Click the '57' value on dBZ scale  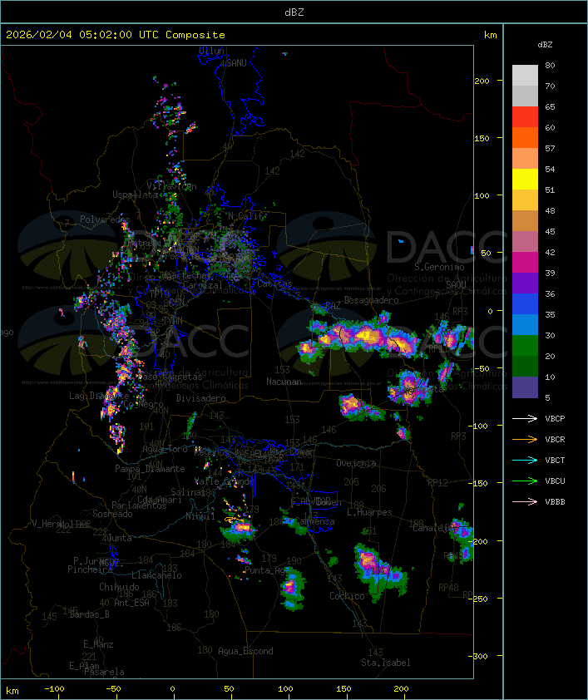tap(550, 148)
